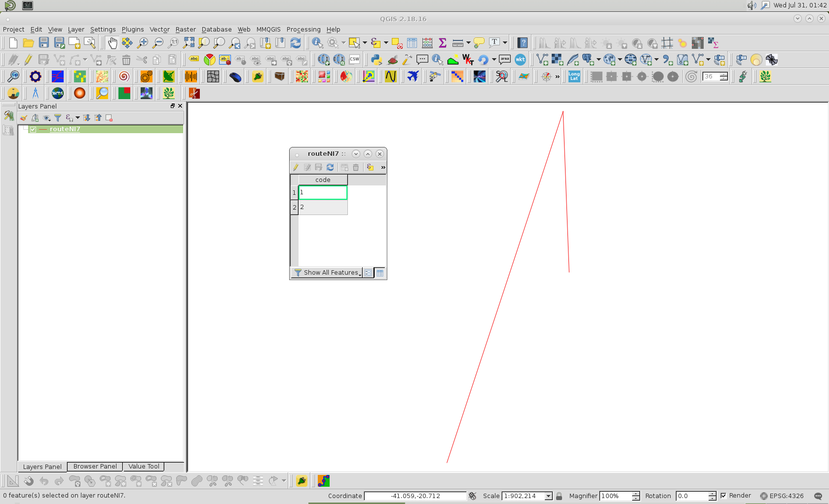Click the New Project blank page icon

pyautogui.click(x=13, y=43)
